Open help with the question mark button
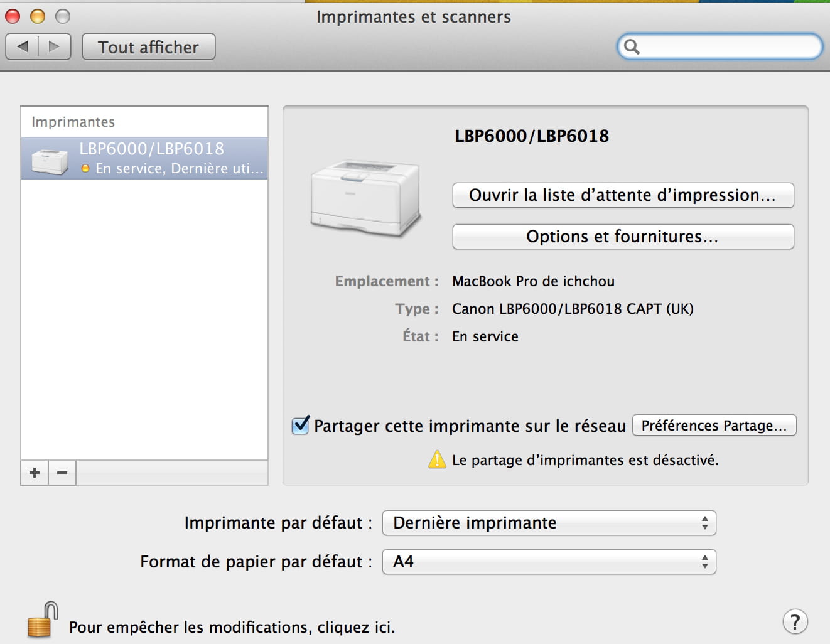This screenshot has height=644, width=830. [795, 621]
